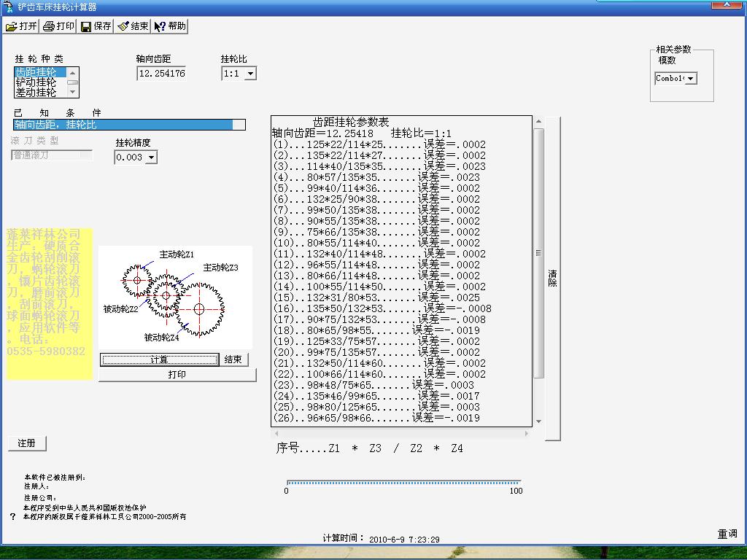Click left arrow of results horizontal scrollbar
Image resolution: width=747 pixels, height=560 pixels.
click(276, 433)
